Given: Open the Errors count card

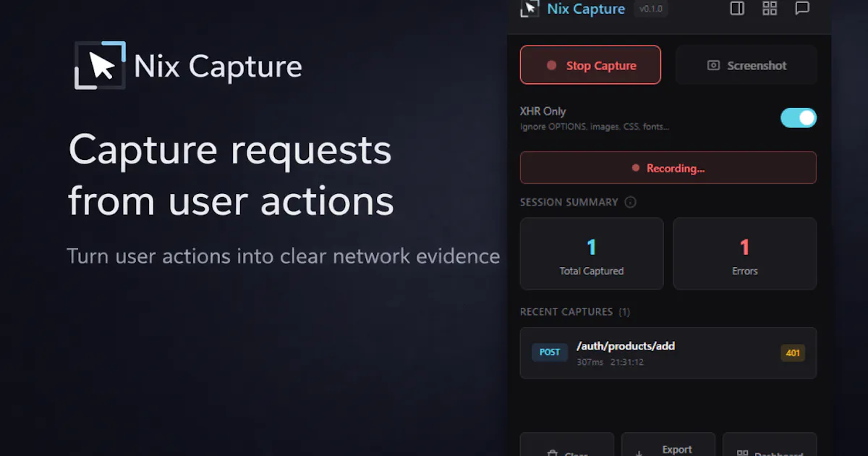Looking at the screenshot, I should point(745,254).
